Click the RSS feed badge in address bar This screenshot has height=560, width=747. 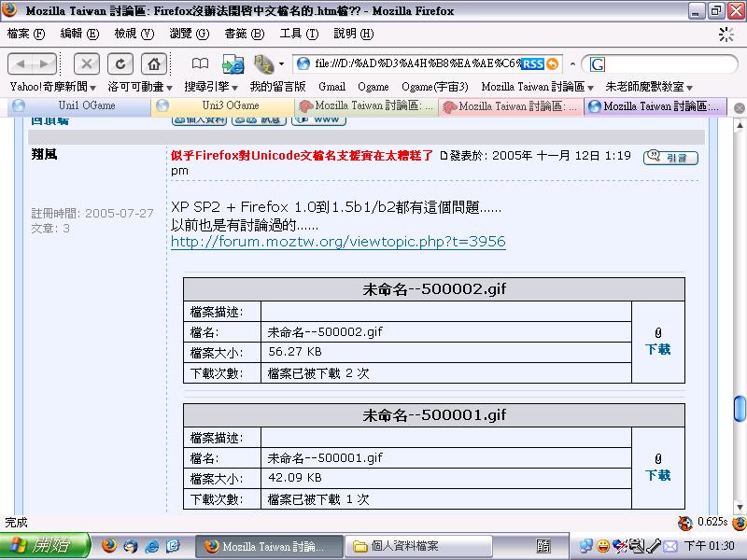(x=532, y=63)
